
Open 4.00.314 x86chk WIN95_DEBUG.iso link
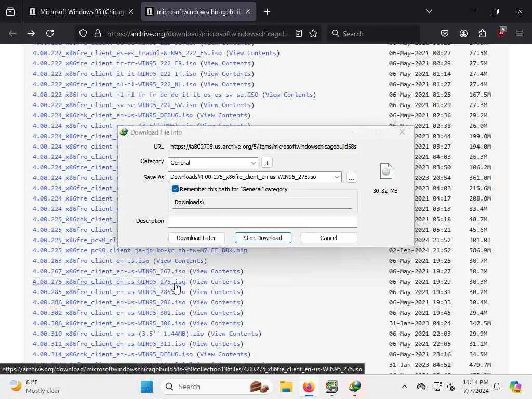click(x=113, y=354)
